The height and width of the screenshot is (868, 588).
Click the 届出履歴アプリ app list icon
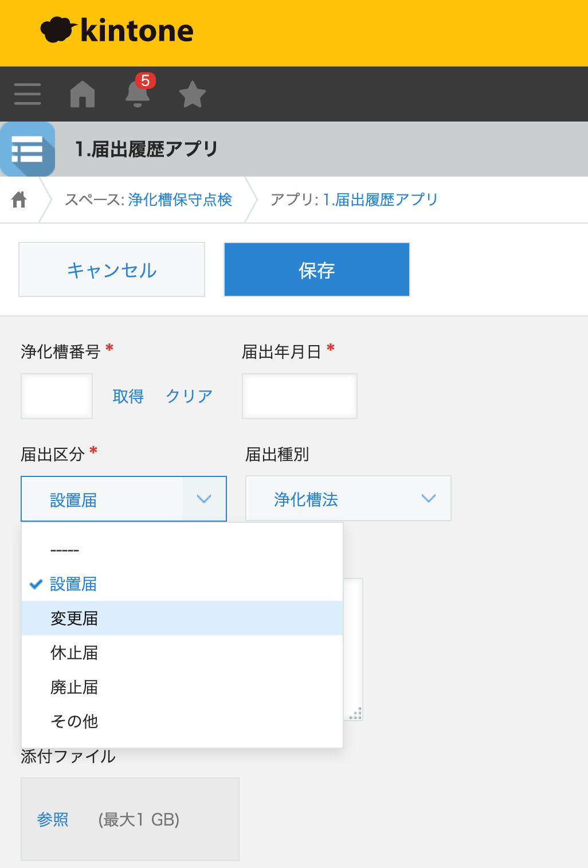pyautogui.click(x=28, y=149)
